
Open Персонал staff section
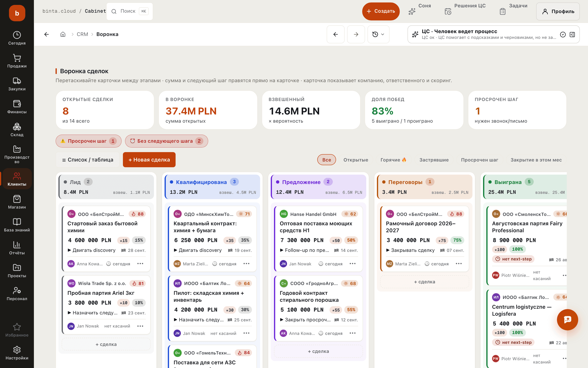pos(17,294)
